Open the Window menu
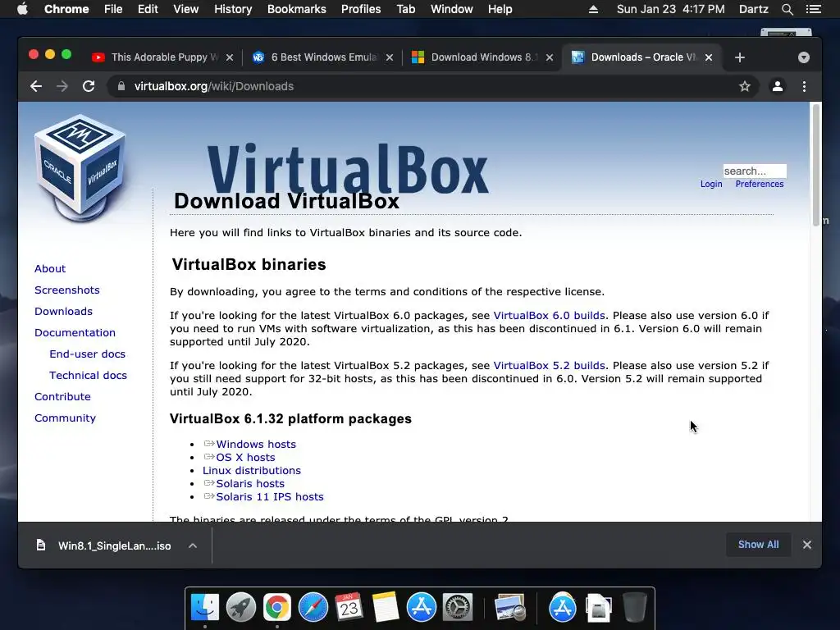 pyautogui.click(x=452, y=9)
